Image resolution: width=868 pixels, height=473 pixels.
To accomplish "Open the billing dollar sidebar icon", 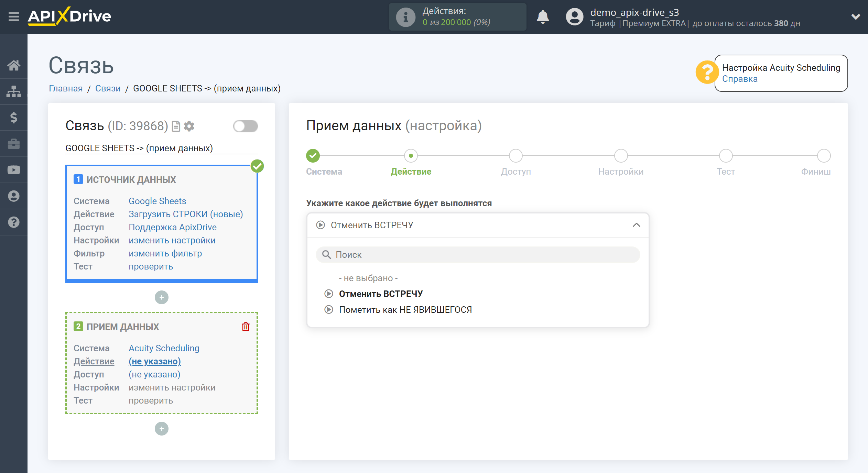I will 14,118.
